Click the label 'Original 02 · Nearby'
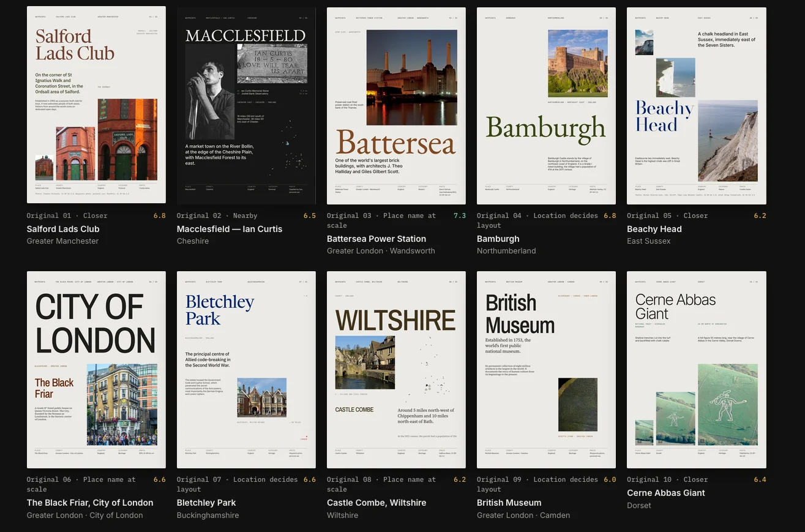 pos(217,215)
